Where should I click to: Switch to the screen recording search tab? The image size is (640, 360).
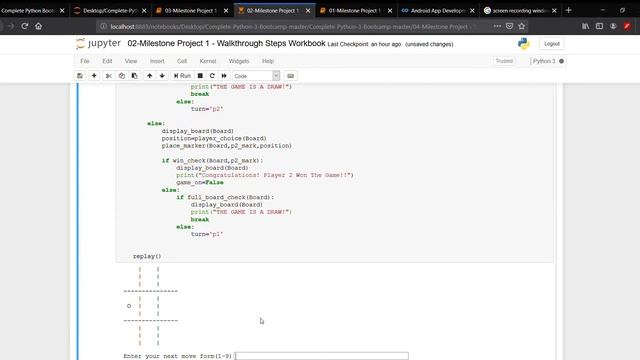tap(520, 11)
